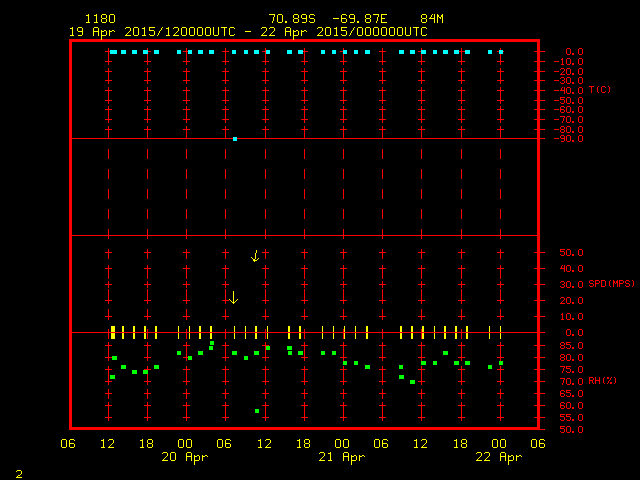This screenshot has width=640, height=480.
Task: Select the isolated cyan point at -90 line
Action: pos(235,139)
